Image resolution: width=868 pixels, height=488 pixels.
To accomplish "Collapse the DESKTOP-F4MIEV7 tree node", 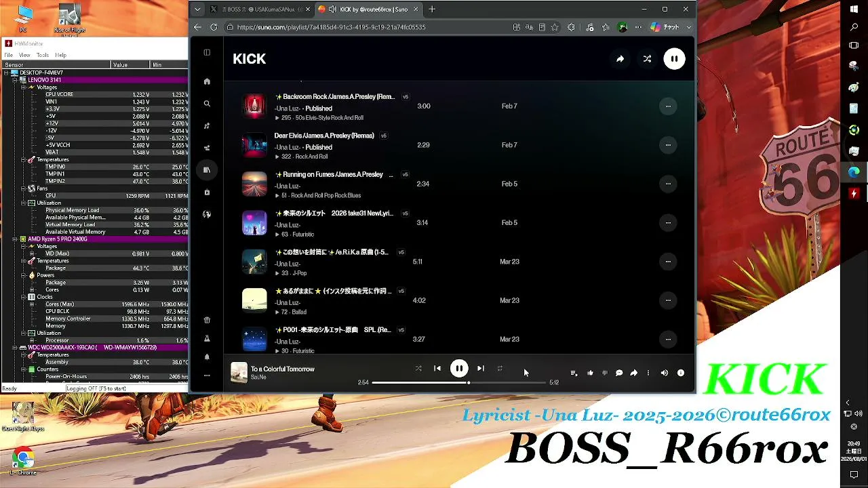I will [x=6, y=73].
